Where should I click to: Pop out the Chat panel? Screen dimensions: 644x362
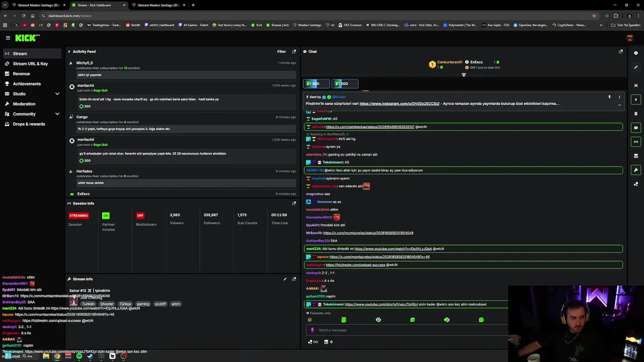pyautogui.click(x=621, y=51)
